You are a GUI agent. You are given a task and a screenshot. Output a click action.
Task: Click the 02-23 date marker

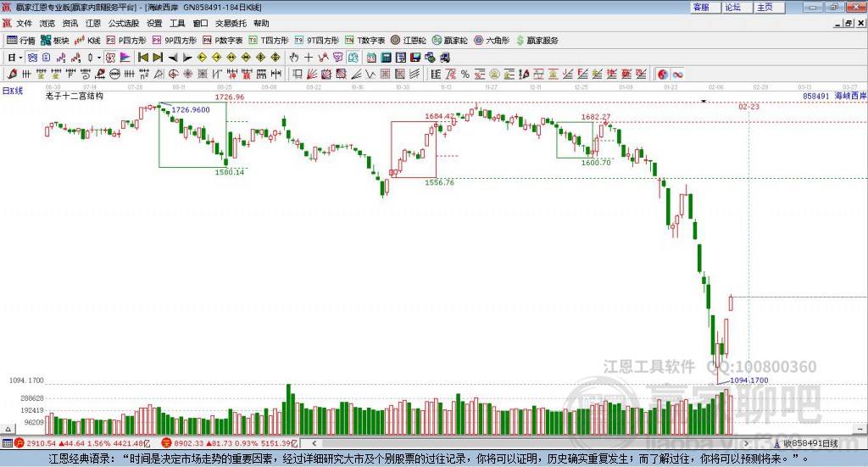pos(749,106)
